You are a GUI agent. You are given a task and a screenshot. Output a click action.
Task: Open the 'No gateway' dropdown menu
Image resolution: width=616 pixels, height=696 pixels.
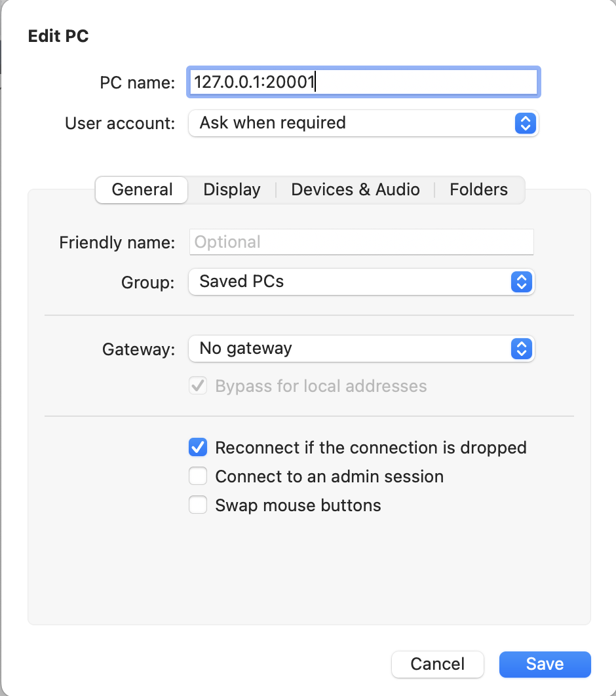(x=362, y=349)
